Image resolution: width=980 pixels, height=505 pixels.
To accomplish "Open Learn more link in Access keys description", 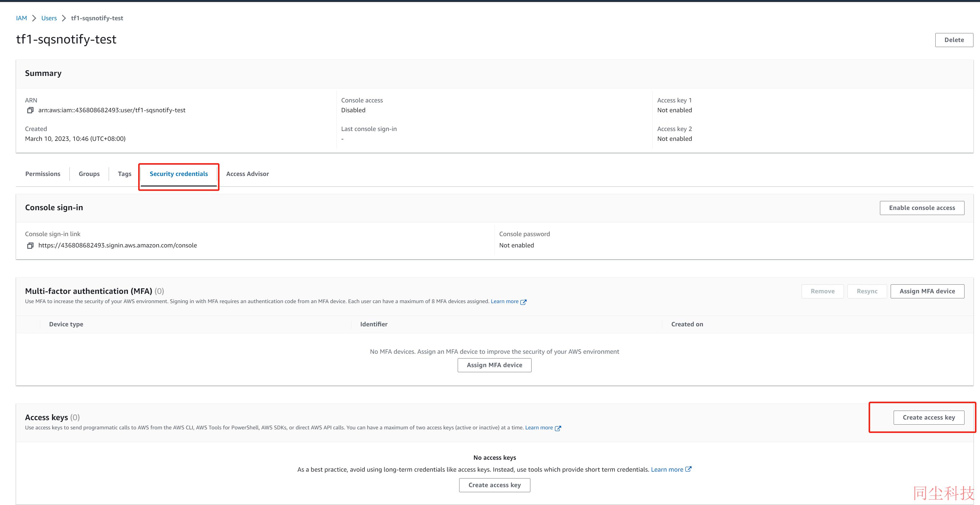I will (539, 428).
